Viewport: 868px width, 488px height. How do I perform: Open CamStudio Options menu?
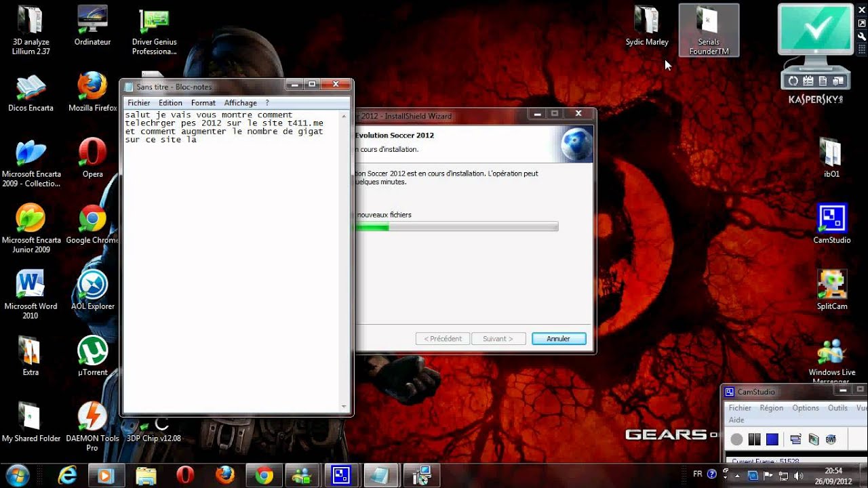point(806,408)
